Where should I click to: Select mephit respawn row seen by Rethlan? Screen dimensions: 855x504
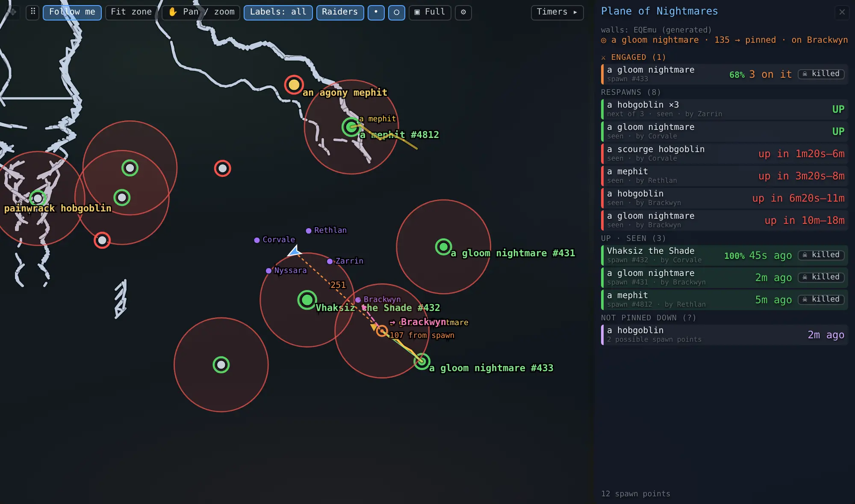(724, 176)
